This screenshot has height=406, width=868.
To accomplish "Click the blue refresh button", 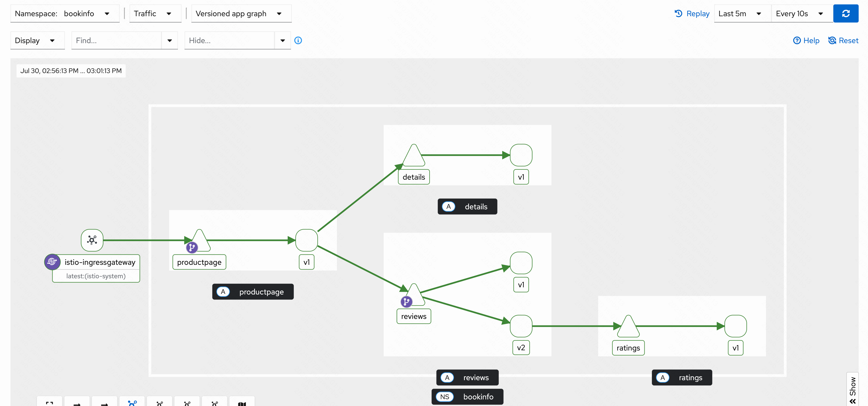I will point(845,13).
